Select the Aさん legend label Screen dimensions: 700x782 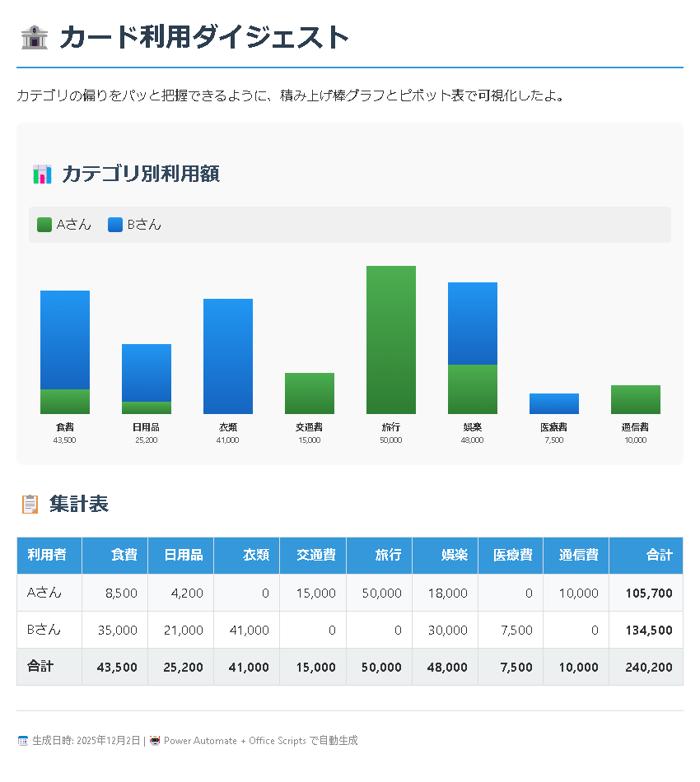click(74, 225)
